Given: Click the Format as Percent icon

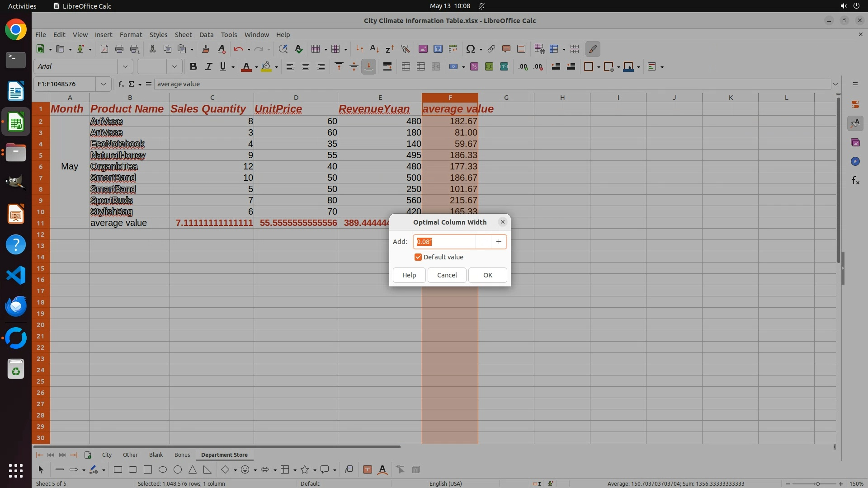Looking at the screenshot, I should pyautogui.click(x=474, y=67).
